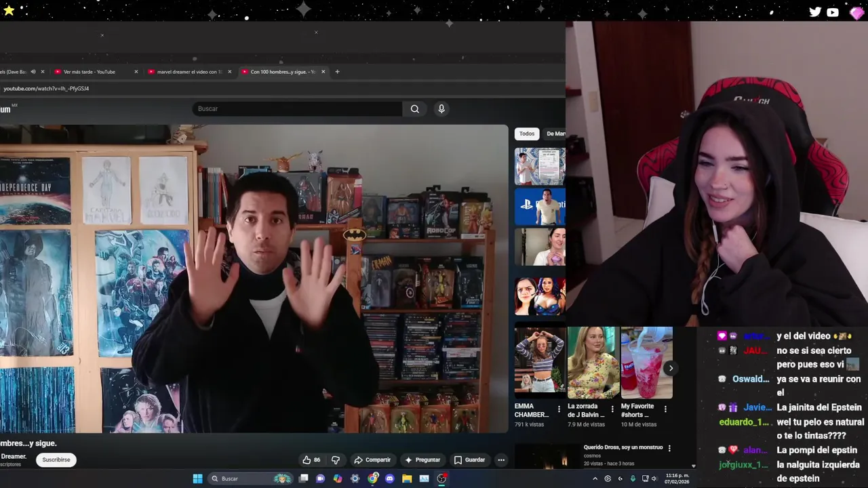Activate voice search microphone icon
The width and height of the screenshot is (868, 488).
tap(441, 108)
